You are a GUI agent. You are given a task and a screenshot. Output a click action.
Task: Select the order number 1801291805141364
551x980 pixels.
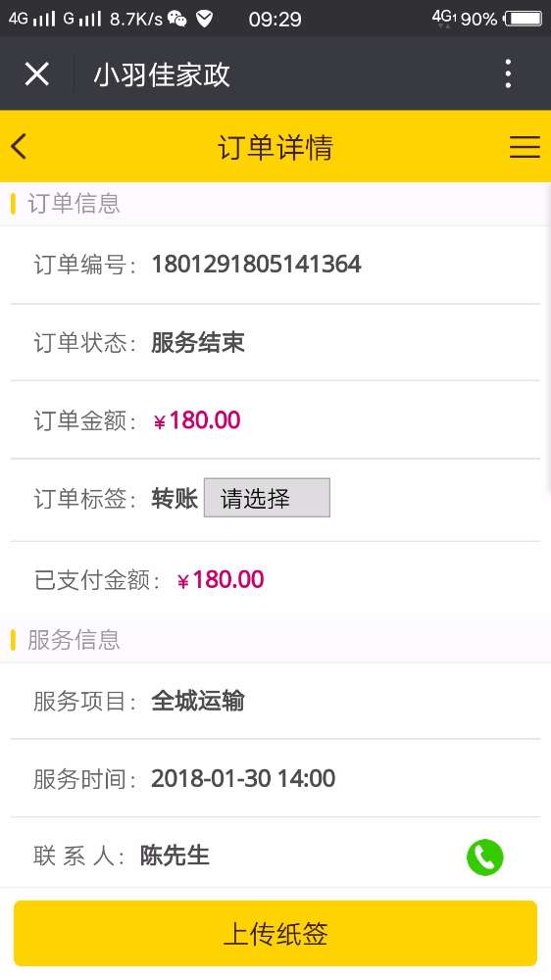tap(257, 264)
